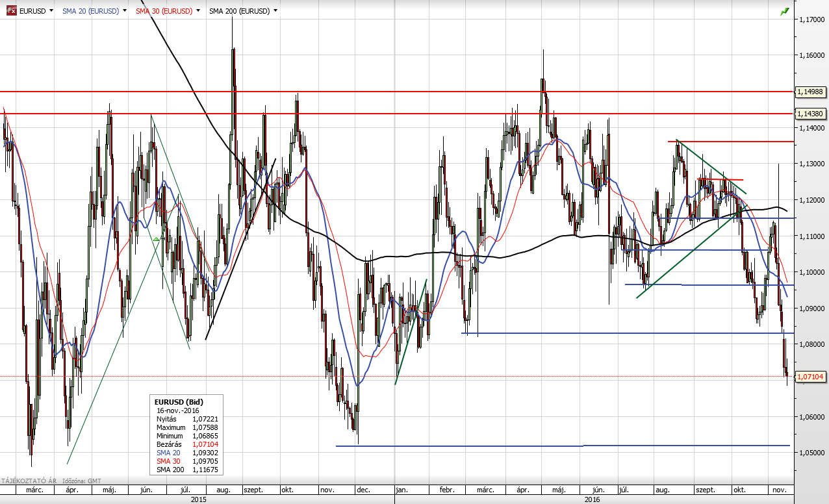Click the 'SMA 200' row in the info box

pos(188,470)
